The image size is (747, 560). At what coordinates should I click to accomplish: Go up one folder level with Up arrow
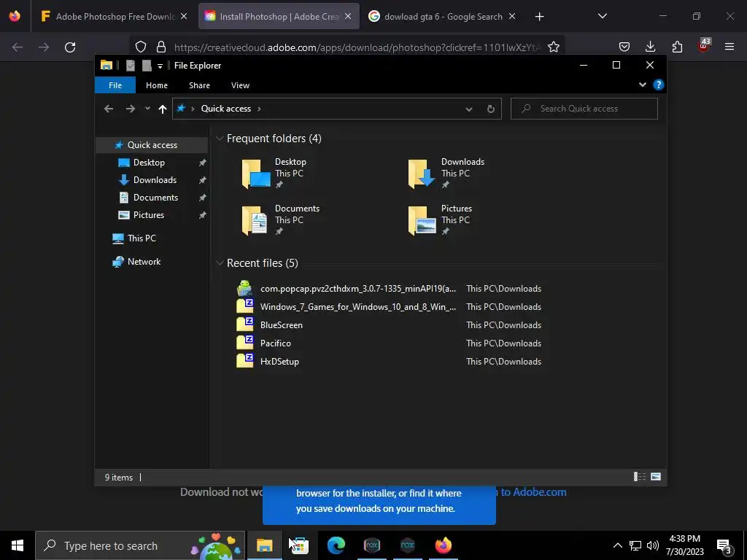click(x=163, y=109)
